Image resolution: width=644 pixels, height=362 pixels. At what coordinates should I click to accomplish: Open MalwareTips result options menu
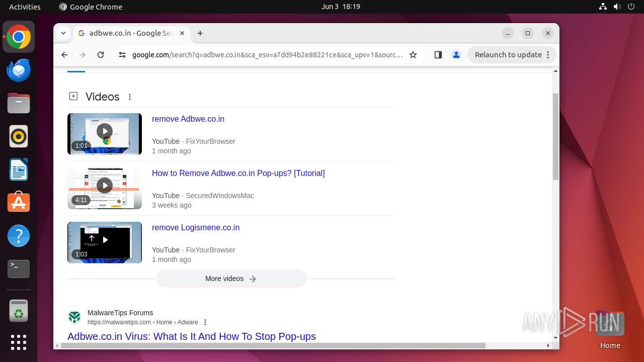click(205, 322)
